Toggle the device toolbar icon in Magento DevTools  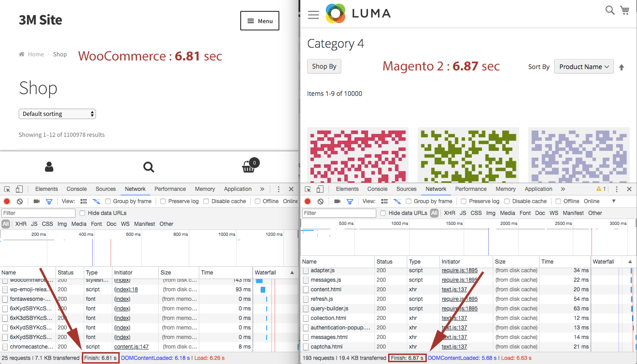[320, 189]
